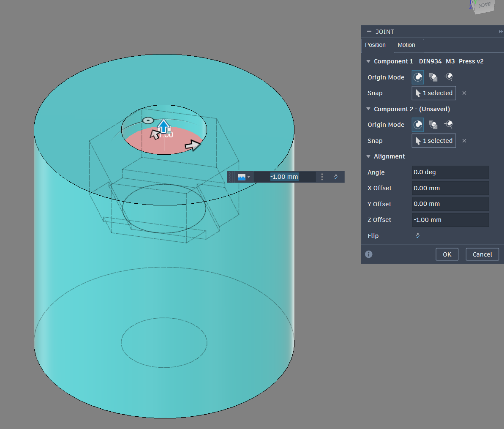This screenshot has height=429, width=504.
Task: Clear the Component 2 snap selection
Action: pos(464,141)
